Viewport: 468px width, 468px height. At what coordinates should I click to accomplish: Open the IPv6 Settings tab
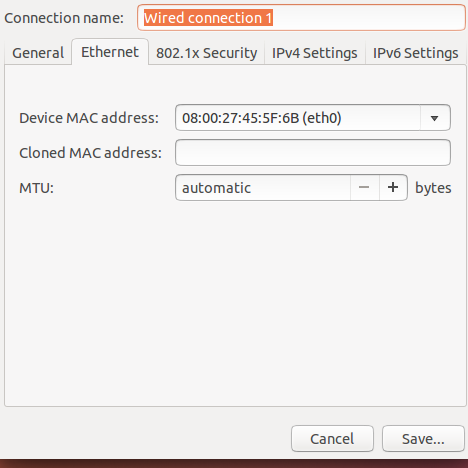pos(415,53)
